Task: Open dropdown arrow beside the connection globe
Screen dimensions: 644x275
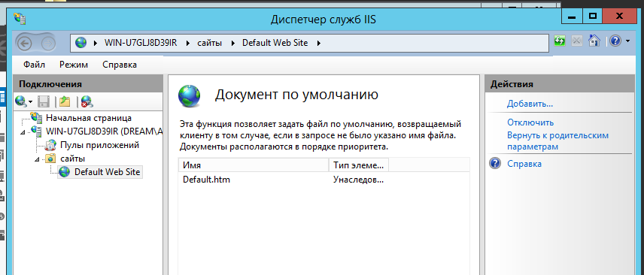Action: tap(30, 101)
